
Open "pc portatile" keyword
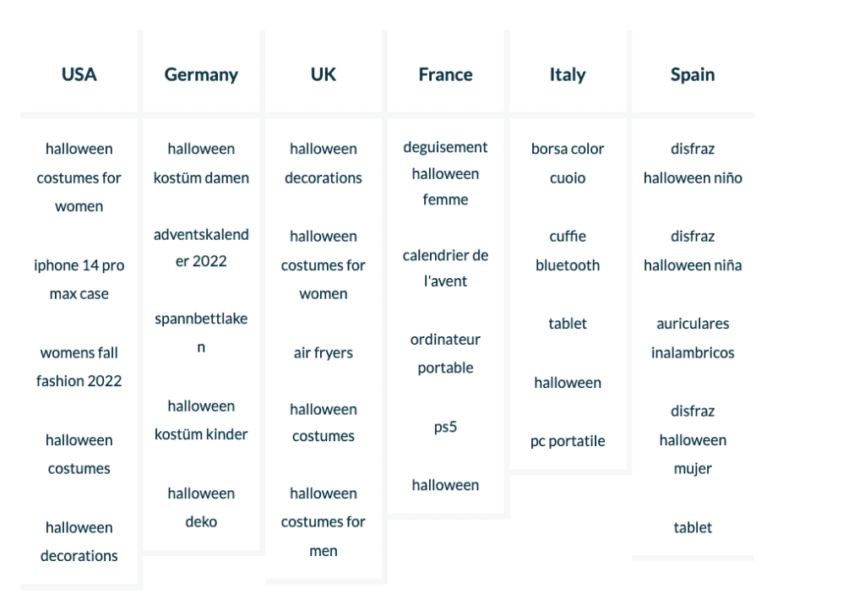[568, 441]
